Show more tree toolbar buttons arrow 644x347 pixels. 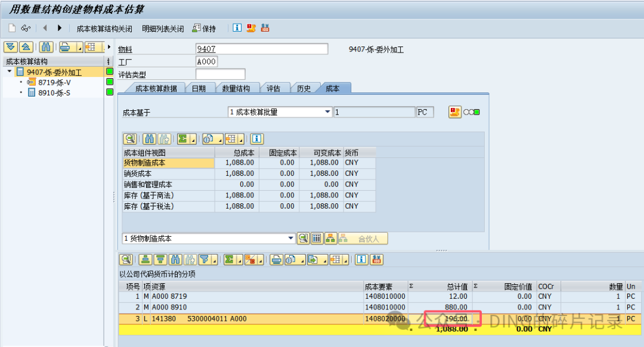[x=109, y=47]
